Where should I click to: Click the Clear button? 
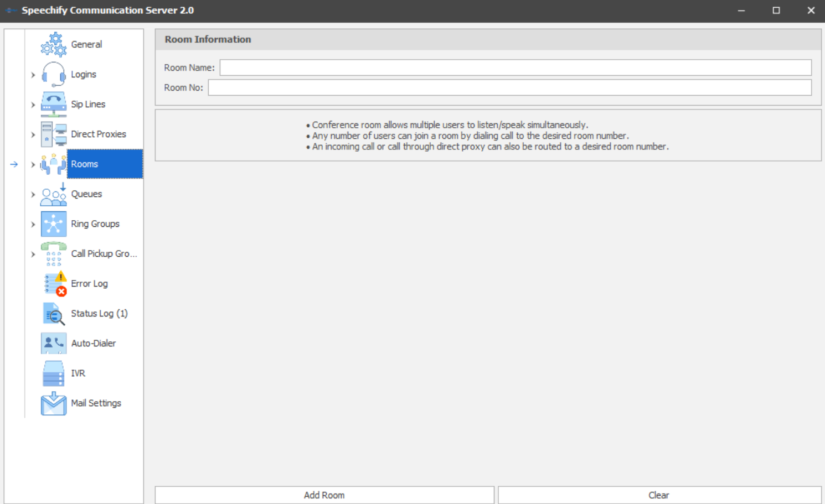[x=659, y=495]
